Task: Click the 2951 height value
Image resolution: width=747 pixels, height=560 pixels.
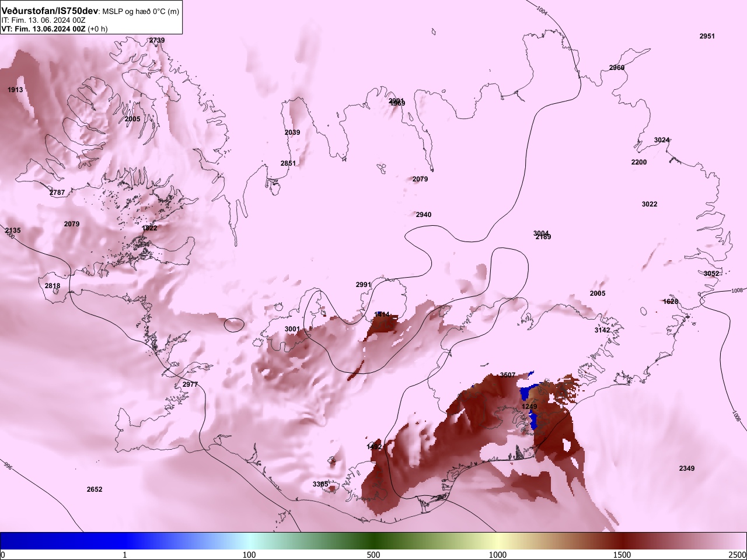Action: click(707, 36)
